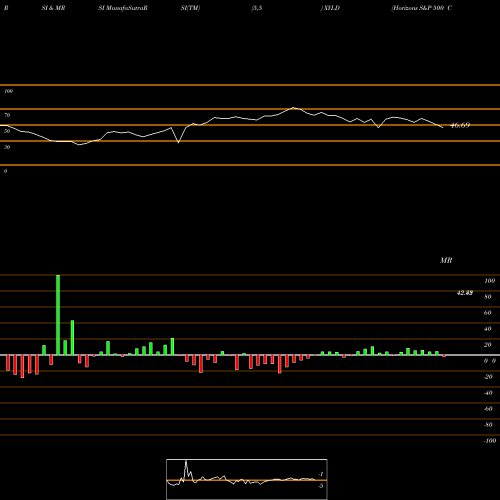Click the MR axis label -100
500x500 pixels.
[490, 441]
